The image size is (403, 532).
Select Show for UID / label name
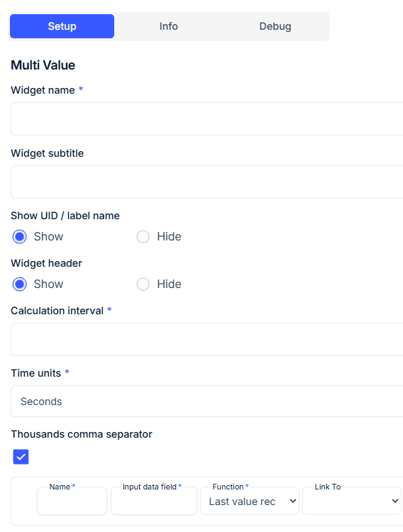click(x=20, y=236)
